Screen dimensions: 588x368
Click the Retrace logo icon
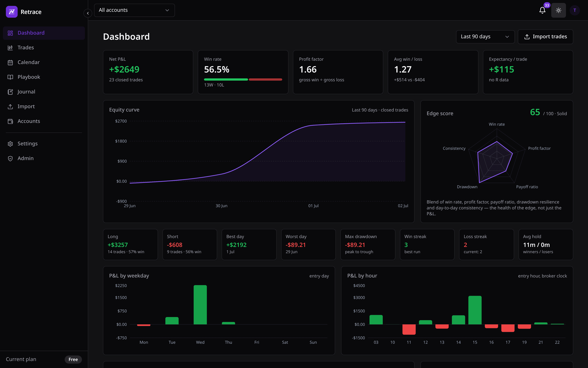pyautogui.click(x=12, y=12)
